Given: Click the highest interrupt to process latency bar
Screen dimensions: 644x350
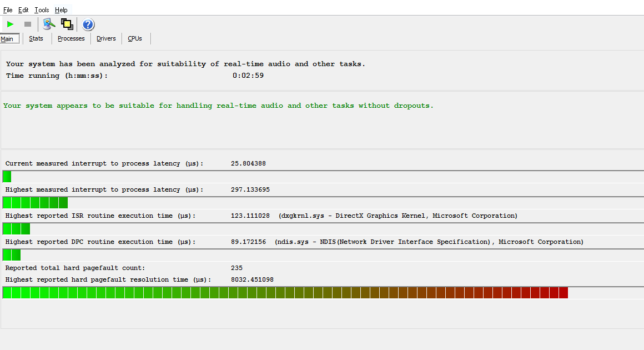Looking at the screenshot, I should (35, 203).
